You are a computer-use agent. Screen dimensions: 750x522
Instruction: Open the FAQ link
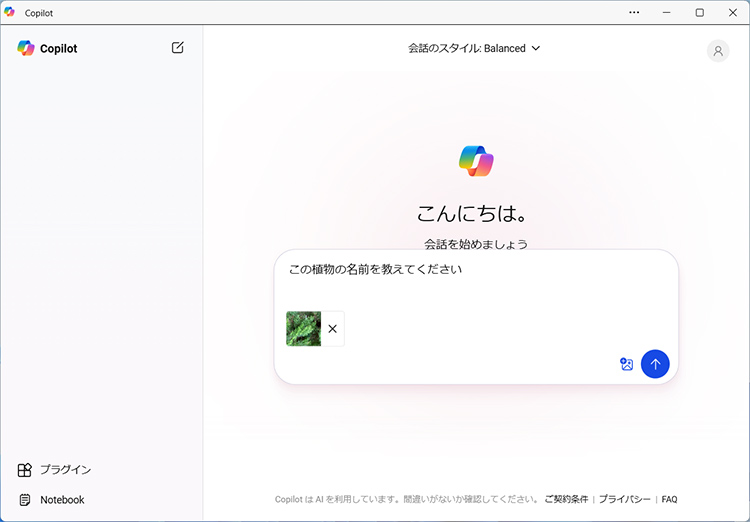[x=669, y=499]
